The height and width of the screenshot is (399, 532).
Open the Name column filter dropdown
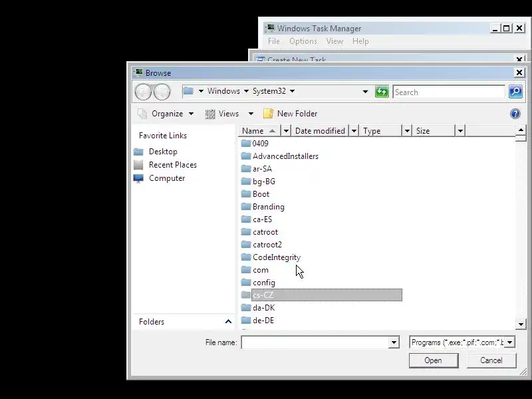click(286, 130)
